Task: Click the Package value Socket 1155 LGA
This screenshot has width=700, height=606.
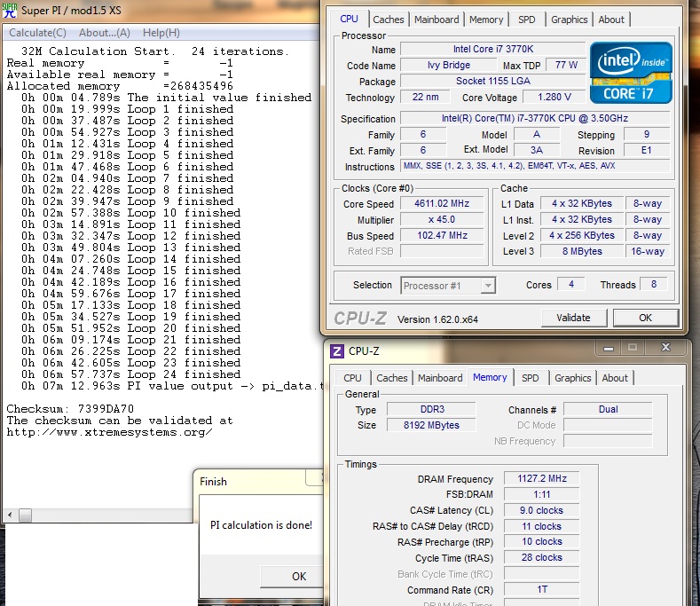Action: [x=493, y=82]
